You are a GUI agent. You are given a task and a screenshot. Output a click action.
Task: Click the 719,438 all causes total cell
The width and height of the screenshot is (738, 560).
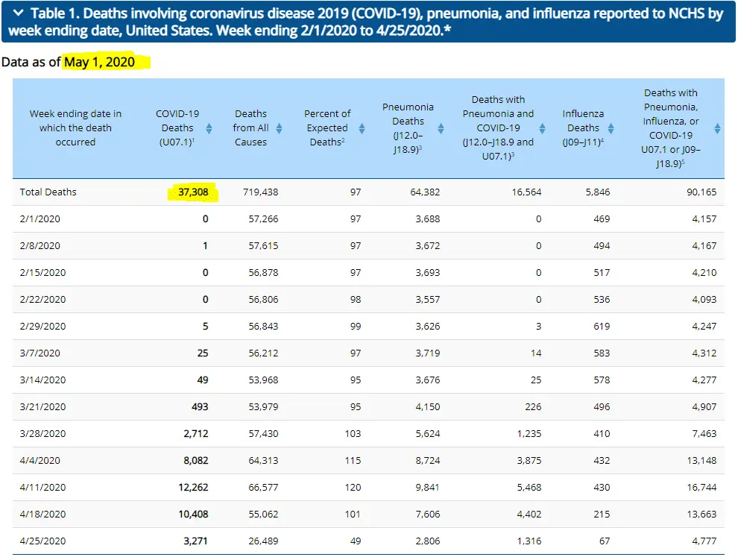(260, 192)
